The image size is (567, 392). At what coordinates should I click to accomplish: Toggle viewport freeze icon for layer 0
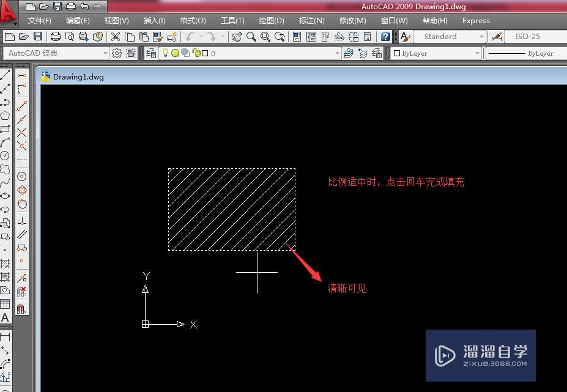185,53
